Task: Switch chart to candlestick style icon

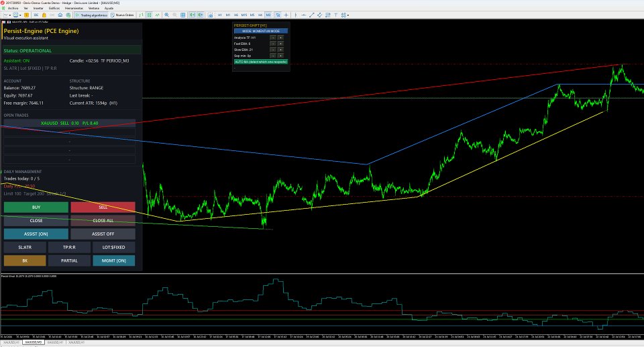Action: click(x=149, y=15)
